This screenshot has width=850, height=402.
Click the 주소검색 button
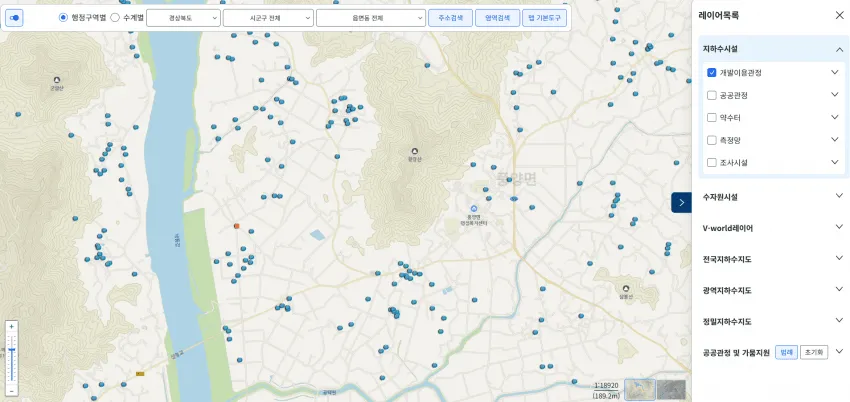(x=450, y=18)
